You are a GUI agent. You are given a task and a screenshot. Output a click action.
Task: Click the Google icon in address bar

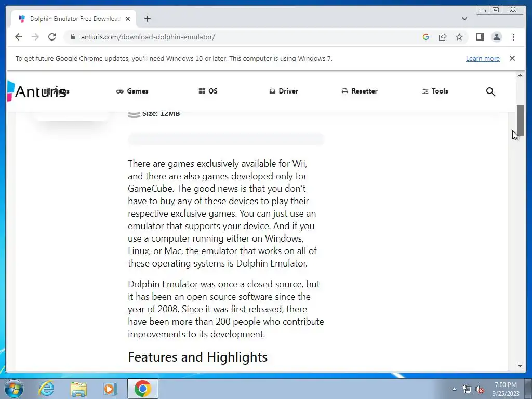(x=426, y=37)
